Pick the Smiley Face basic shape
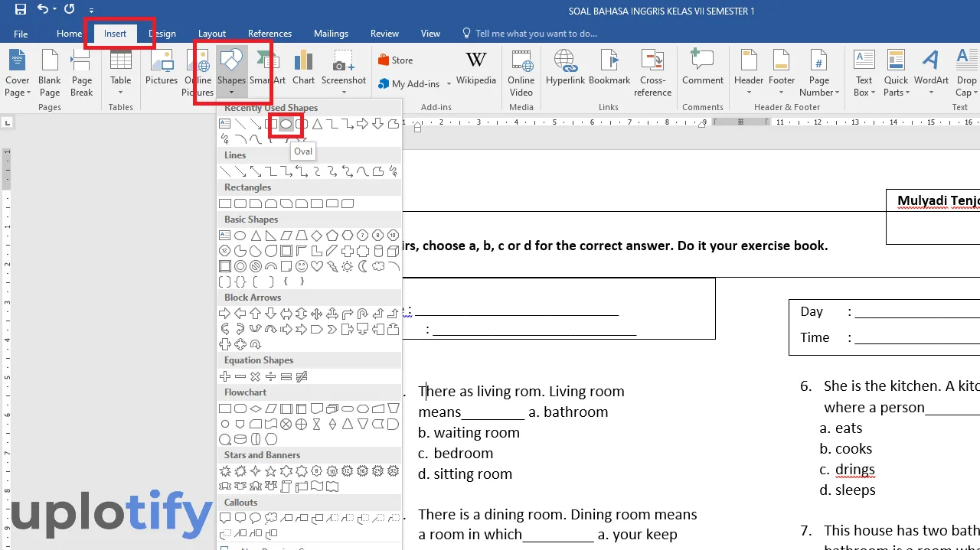980x550 pixels. coord(301,266)
